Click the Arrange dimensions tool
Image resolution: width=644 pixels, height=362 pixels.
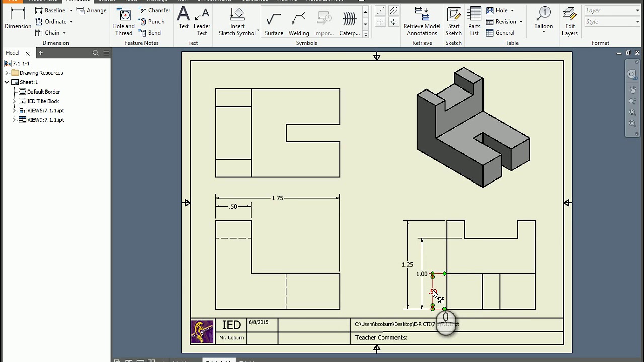[92, 10]
